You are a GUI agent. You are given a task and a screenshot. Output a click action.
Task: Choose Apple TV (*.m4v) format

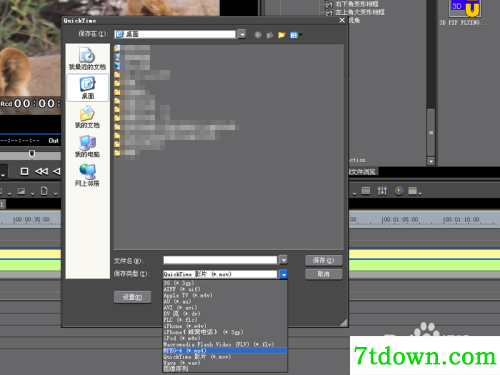click(x=224, y=295)
